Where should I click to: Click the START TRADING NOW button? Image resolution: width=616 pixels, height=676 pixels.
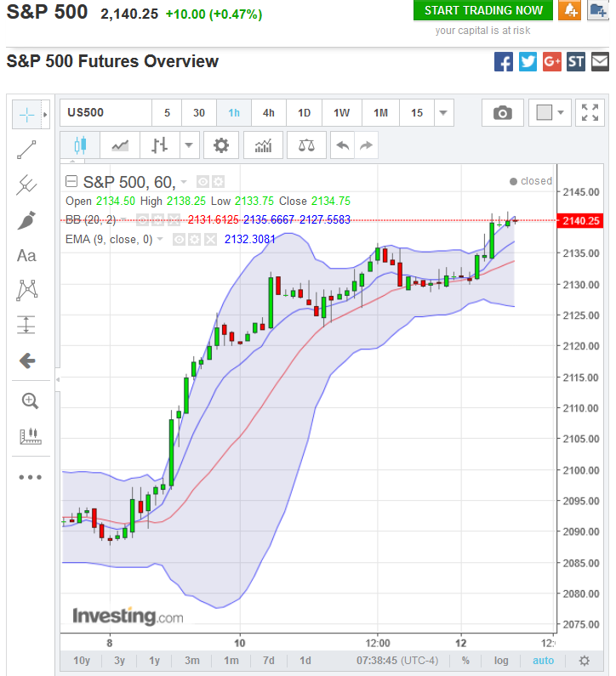(483, 10)
